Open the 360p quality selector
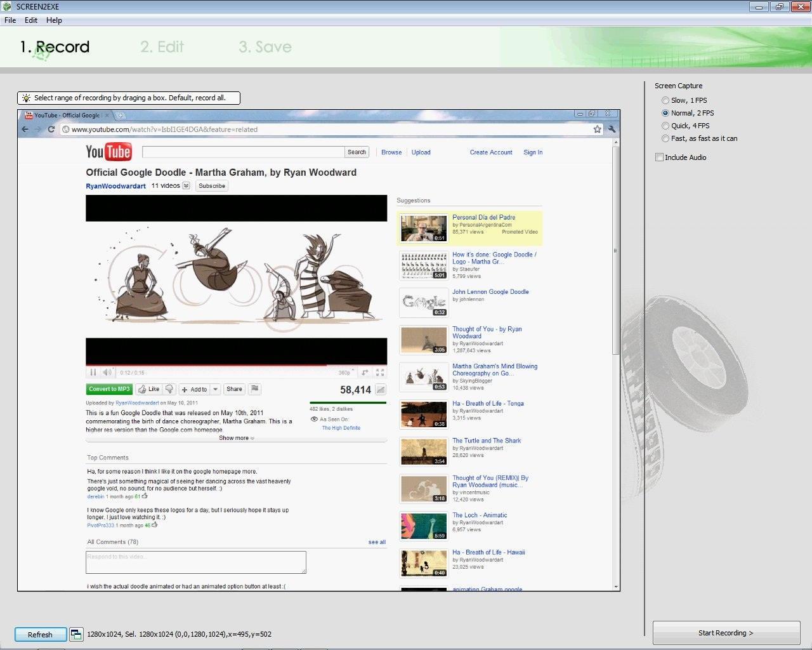The width and height of the screenshot is (812, 650). click(x=346, y=373)
